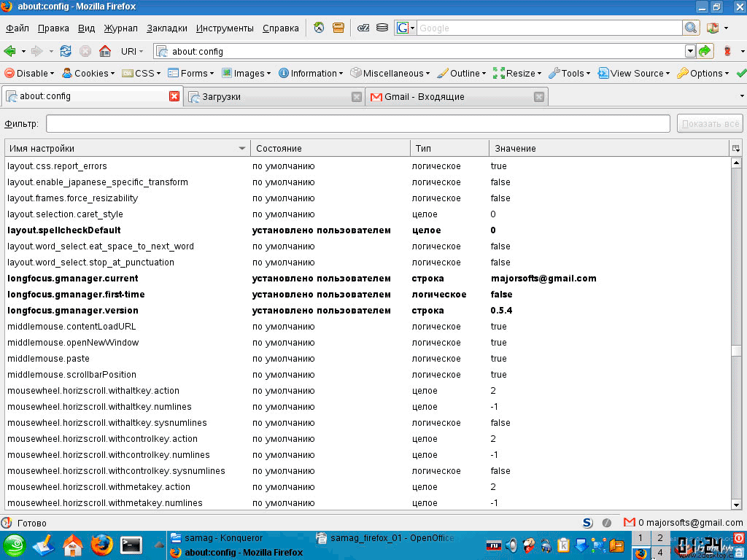Launch the terminal from the taskbar
This screenshot has width=747, height=560.
tap(131, 545)
